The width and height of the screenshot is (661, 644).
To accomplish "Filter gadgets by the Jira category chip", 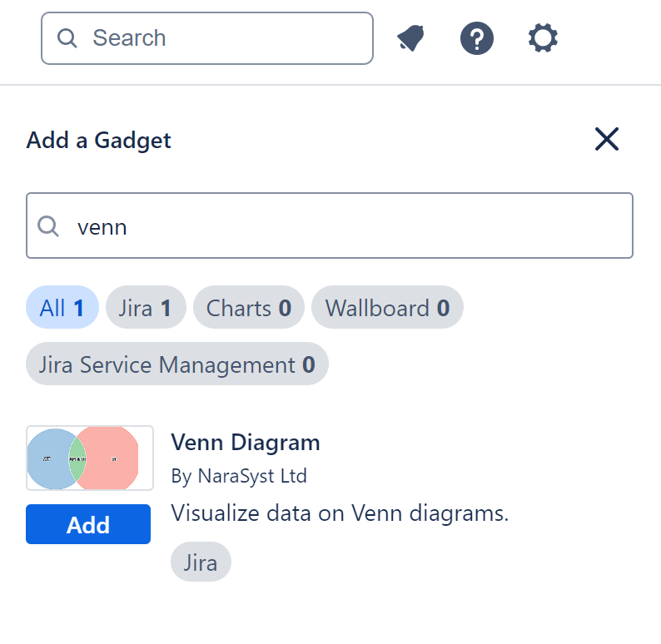I will click(145, 309).
